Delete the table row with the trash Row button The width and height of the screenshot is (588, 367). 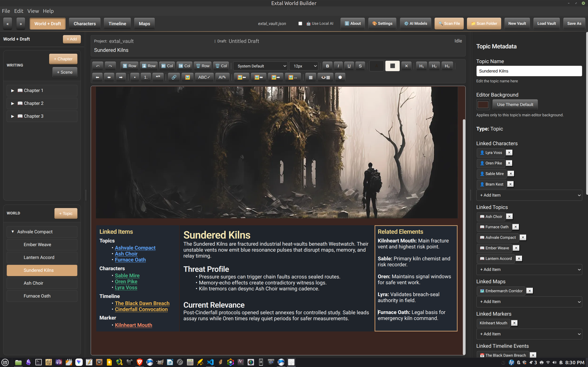click(x=202, y=66)
